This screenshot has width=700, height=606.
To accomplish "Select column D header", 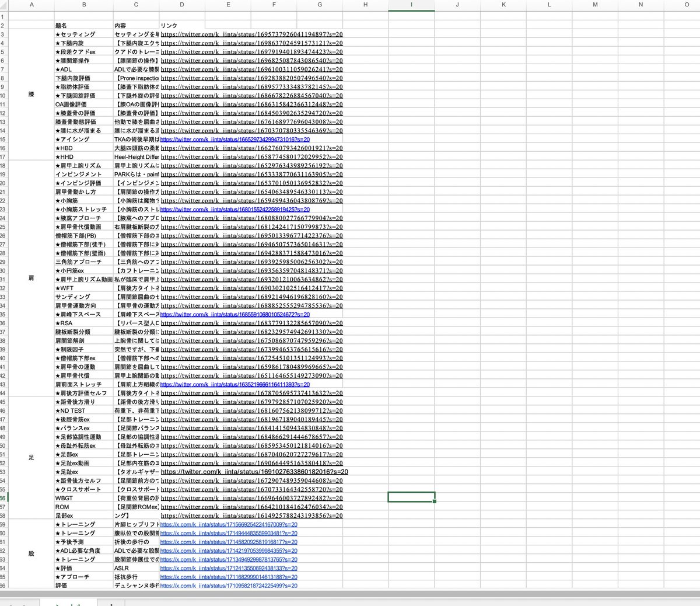I will [x=182, y=5].
